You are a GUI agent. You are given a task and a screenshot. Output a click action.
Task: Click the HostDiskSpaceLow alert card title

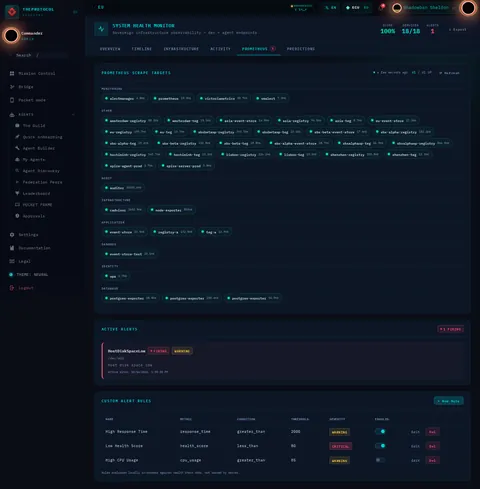click(x=127, y=351)
